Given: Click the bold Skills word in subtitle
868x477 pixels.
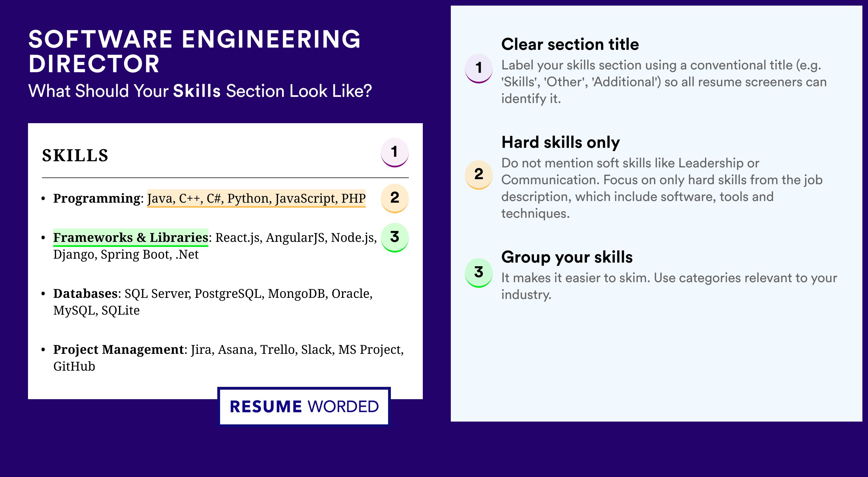Looking at the screenshot, I should 197,91.
